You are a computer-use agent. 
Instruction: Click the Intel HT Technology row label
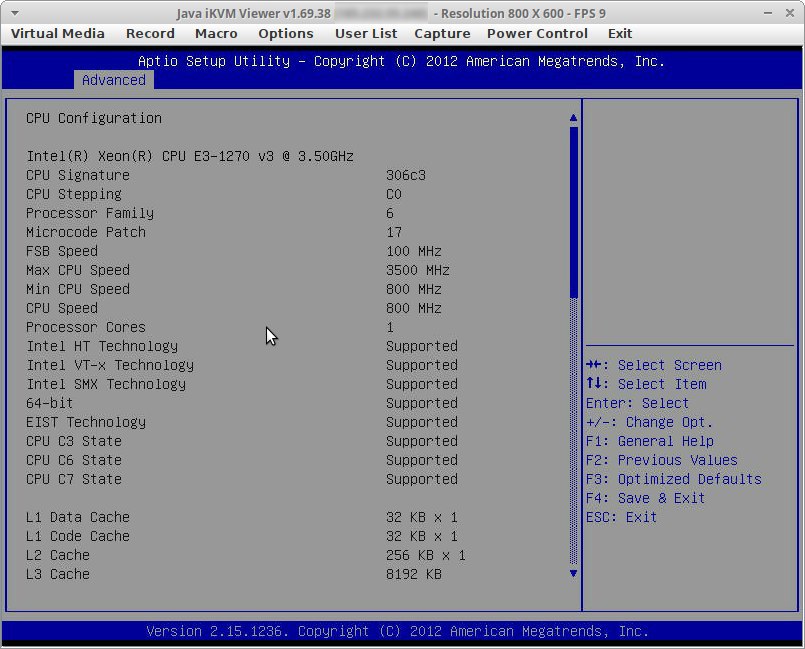(102, 346)
